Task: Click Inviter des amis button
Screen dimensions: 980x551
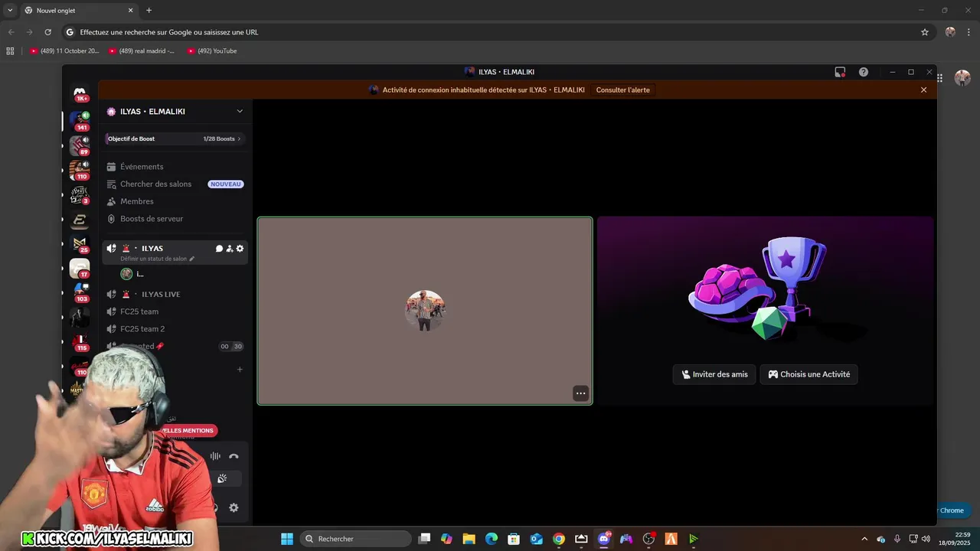Action: [714, 374]
